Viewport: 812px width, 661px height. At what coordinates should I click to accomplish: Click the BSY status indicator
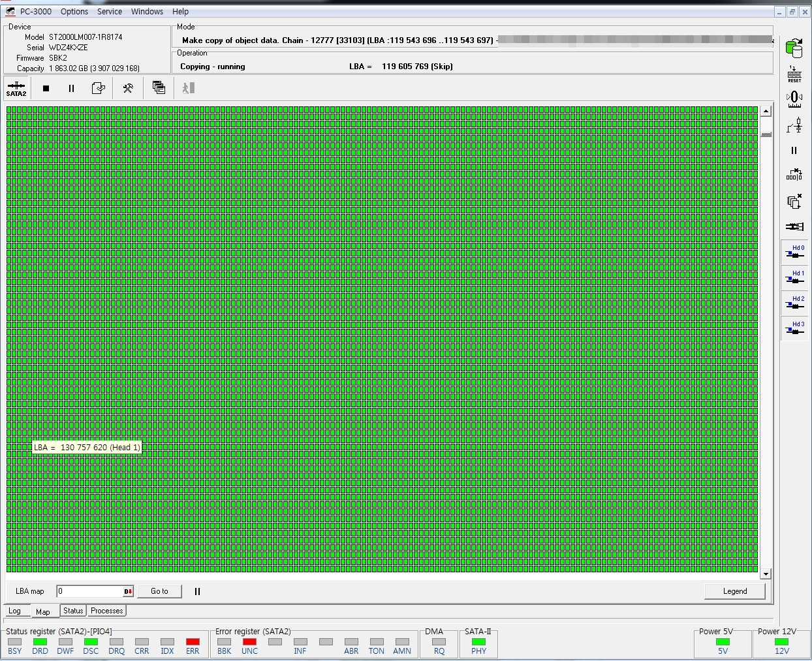click(14, 642)
